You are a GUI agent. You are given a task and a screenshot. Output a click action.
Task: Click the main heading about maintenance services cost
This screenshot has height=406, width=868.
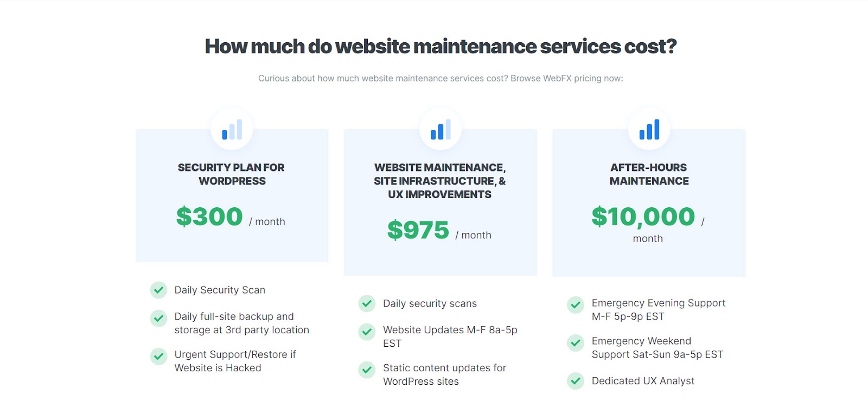click(441, 47)
